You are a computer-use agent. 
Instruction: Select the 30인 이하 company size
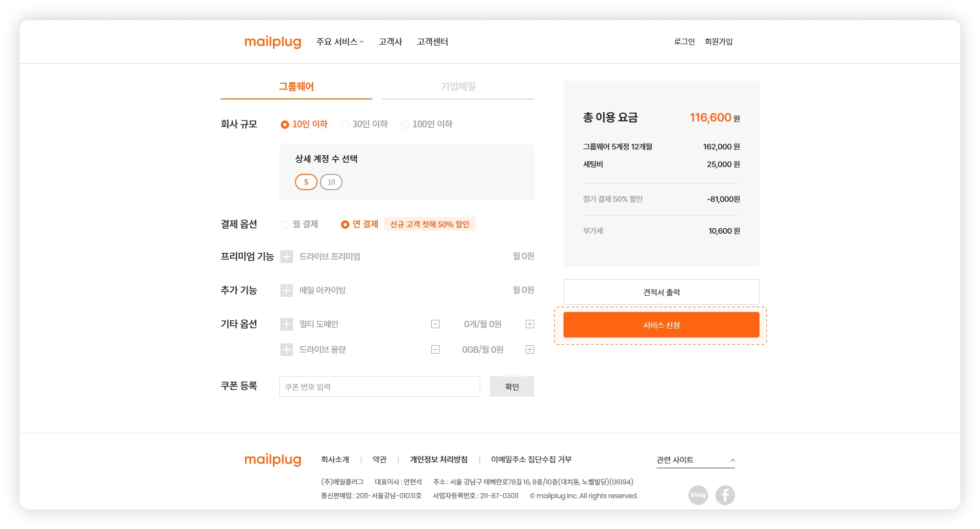pyautogui.click(x=345, y=125)
